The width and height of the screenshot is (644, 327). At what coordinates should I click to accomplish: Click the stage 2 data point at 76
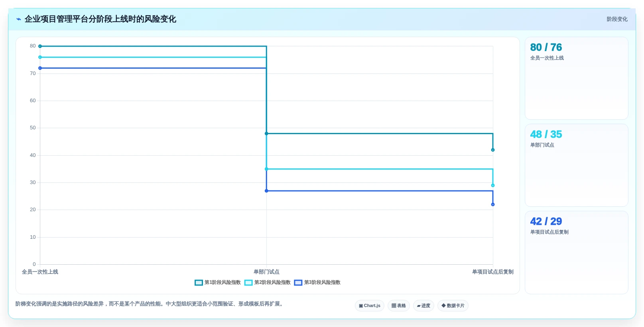pyautogui.click(x=40, y=57)
